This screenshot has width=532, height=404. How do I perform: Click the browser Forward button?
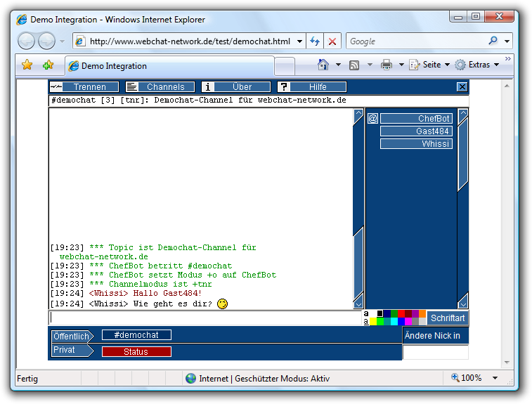[x=46, y=41]
